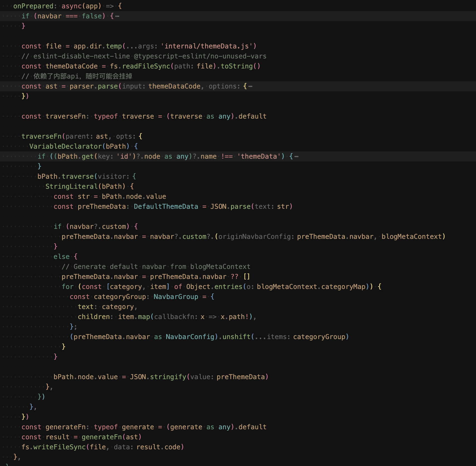
Task: Expand folded themeData name check ellipsis
Action: (296, 156)
